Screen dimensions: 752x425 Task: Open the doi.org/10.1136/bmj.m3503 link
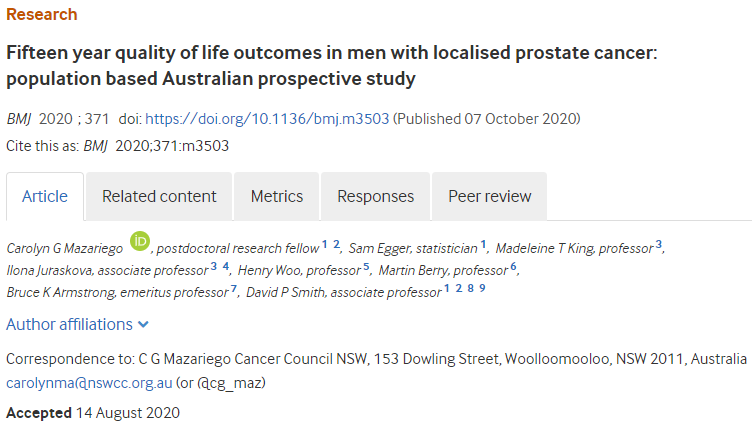pos(267,119)
